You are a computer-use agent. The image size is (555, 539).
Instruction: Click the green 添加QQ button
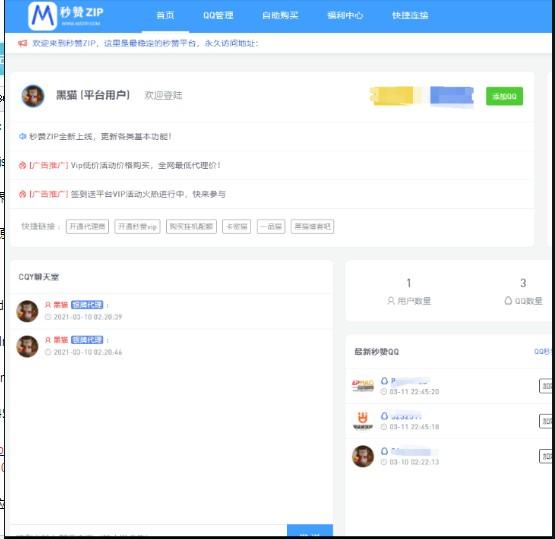coord(504,96)
